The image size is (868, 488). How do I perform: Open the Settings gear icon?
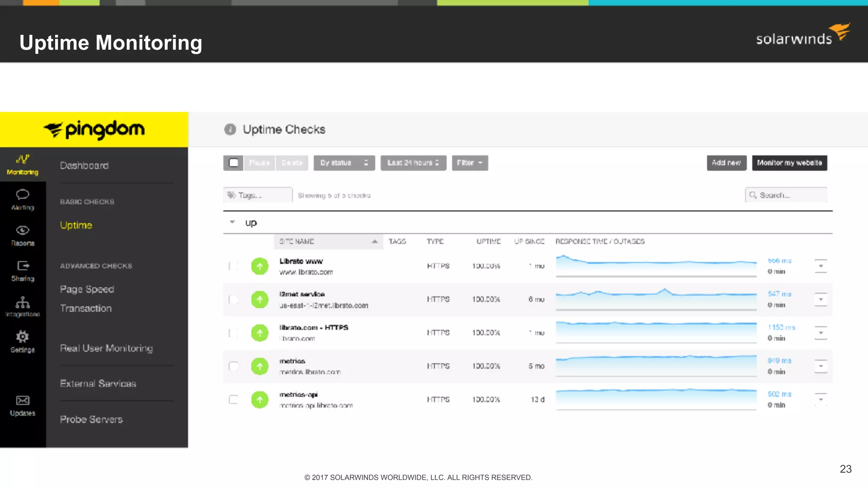[22, 337]
